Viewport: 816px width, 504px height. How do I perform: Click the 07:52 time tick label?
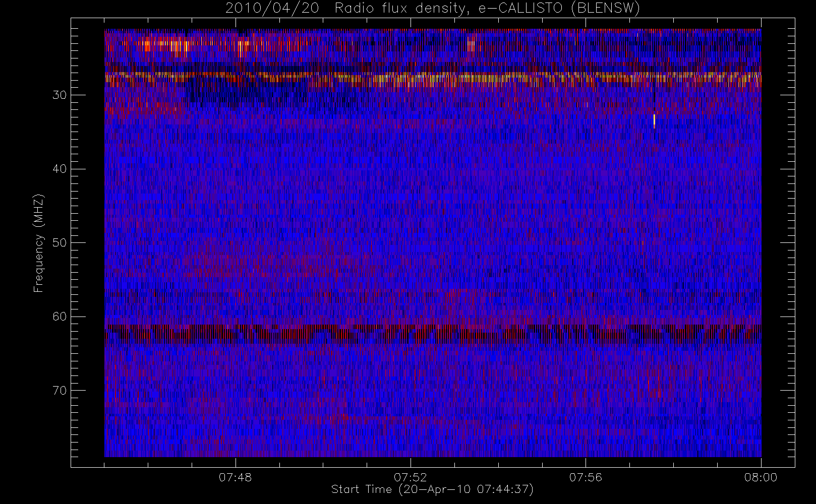[411, 477]
